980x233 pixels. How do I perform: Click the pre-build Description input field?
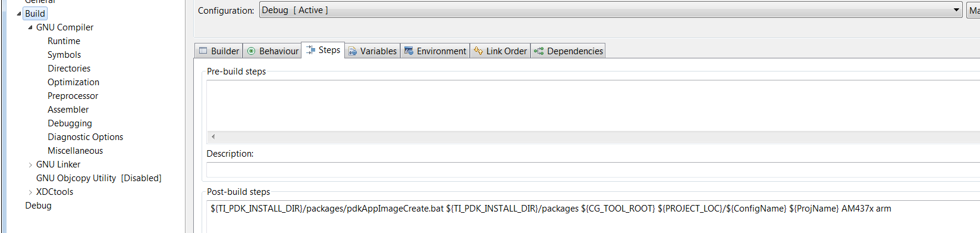tap(593, 170)
